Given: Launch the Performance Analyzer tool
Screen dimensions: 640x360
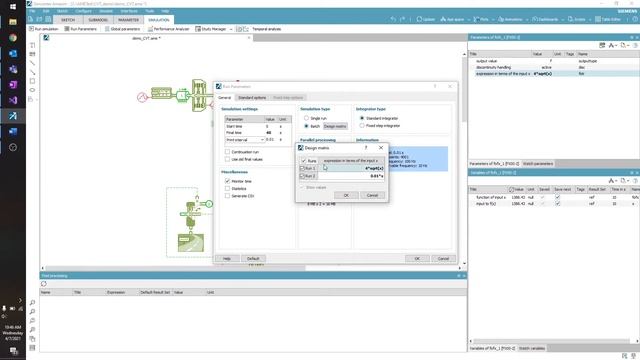Looking at the screenshot, I should click(169, 29).
